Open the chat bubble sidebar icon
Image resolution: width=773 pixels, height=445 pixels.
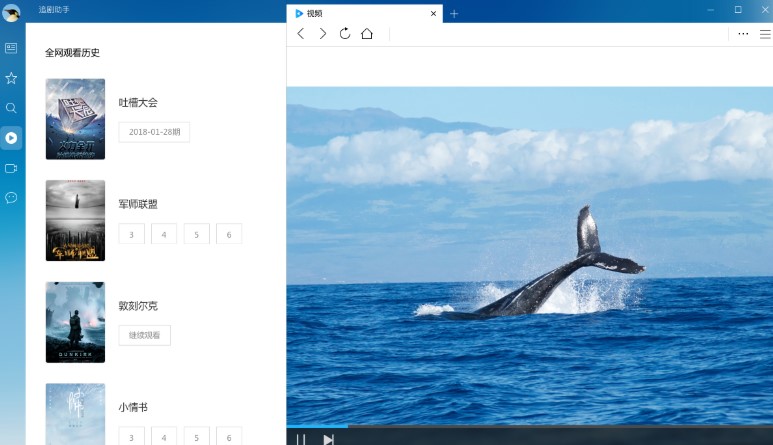(11, 198)
